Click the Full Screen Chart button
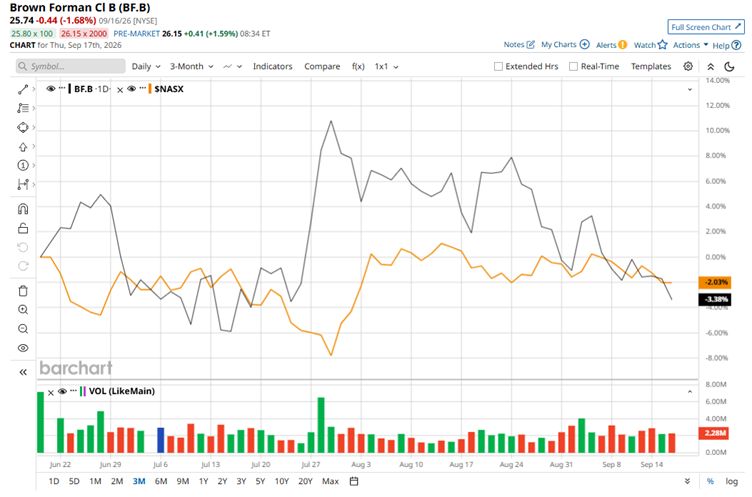The height and width of the screenshot is (497, 752). [x=706, y=27]
